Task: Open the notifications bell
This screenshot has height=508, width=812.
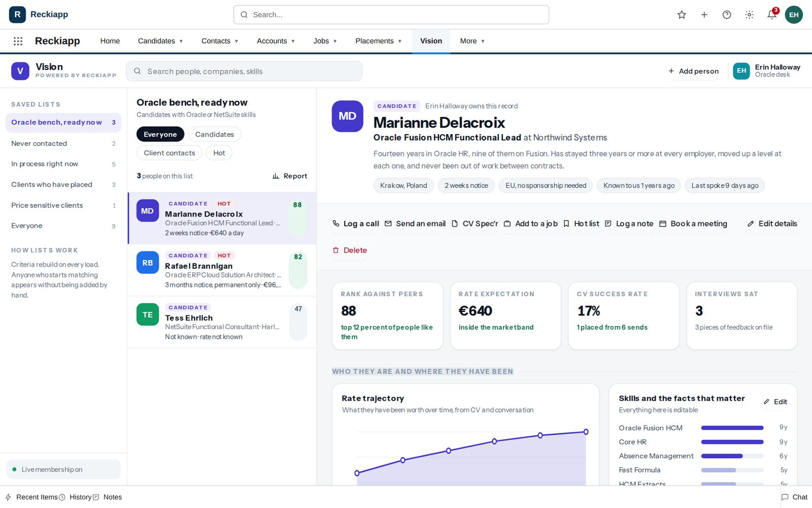Action: tap(771, 15)
